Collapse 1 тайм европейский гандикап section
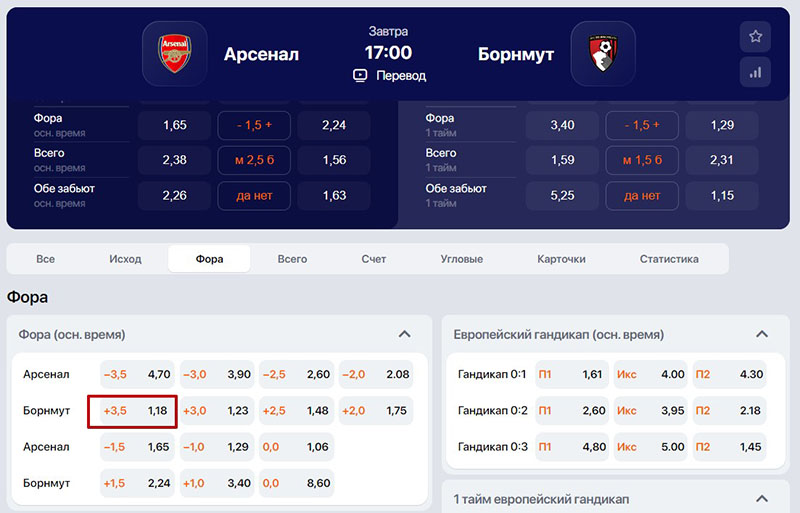 coord(762,499)
